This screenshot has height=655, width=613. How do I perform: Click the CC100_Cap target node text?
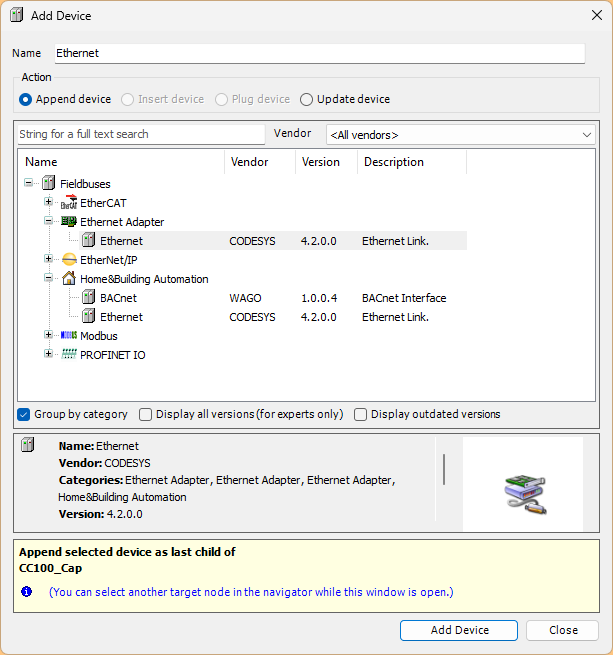click(x=51, y=569)
